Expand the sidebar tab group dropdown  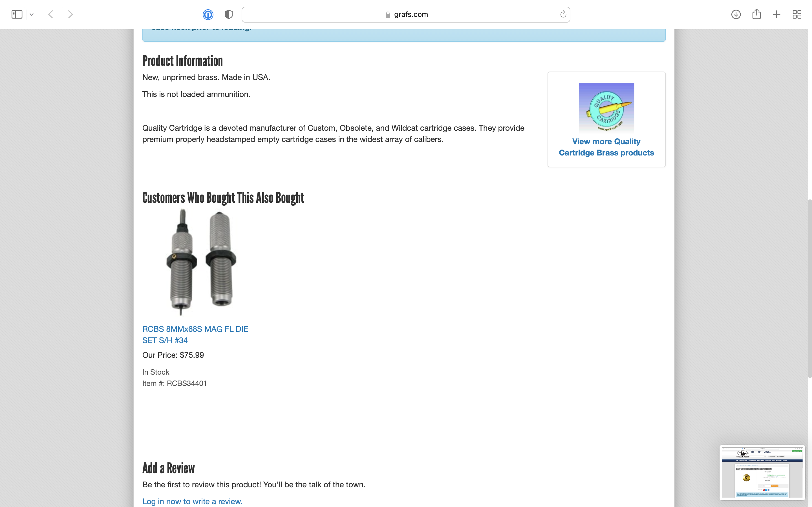pos(32,14)
